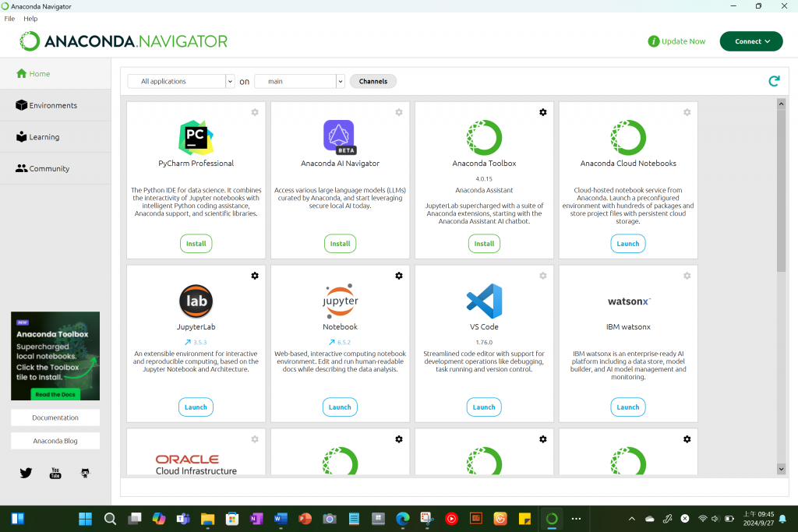This screenshot has height=532, width=798.
Task: Open IBM watsonx tile gear options
Action: [x=687, y=276]
